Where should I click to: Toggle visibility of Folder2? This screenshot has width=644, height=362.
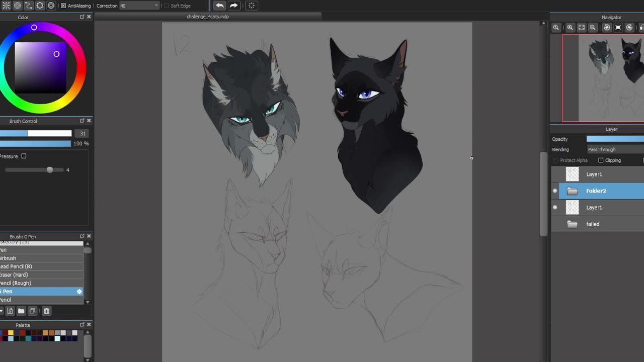[x=555, y=191]
